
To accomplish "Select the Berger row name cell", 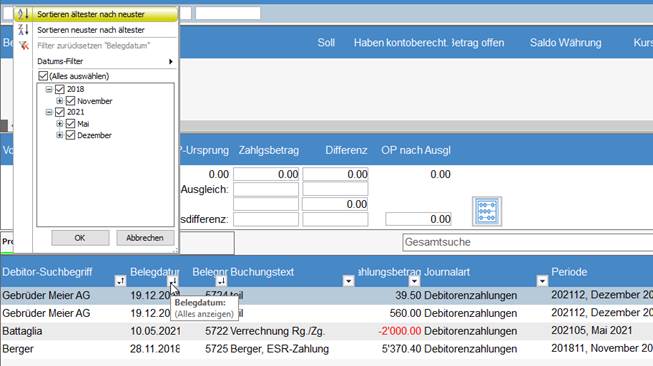I will (18, 349).
